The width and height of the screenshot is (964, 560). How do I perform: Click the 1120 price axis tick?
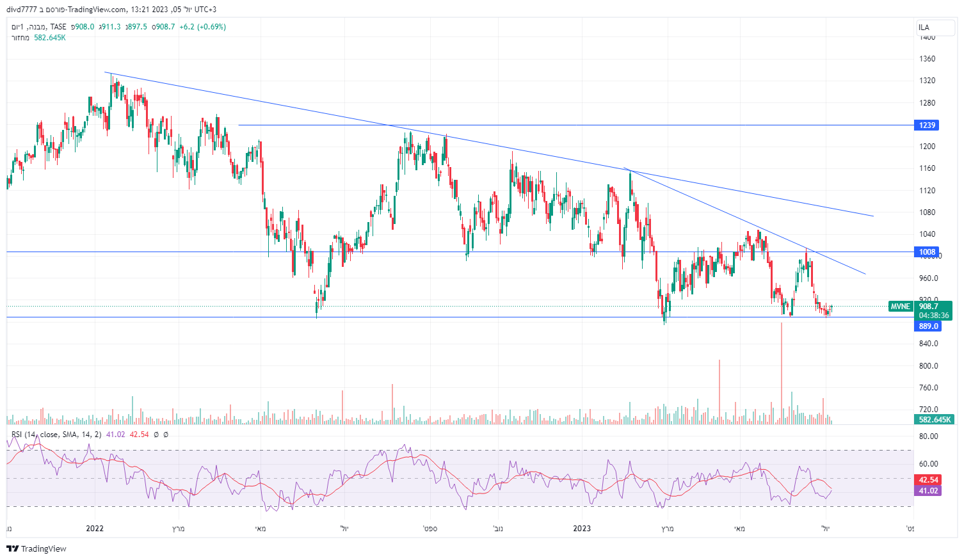[x=927, y=191]
